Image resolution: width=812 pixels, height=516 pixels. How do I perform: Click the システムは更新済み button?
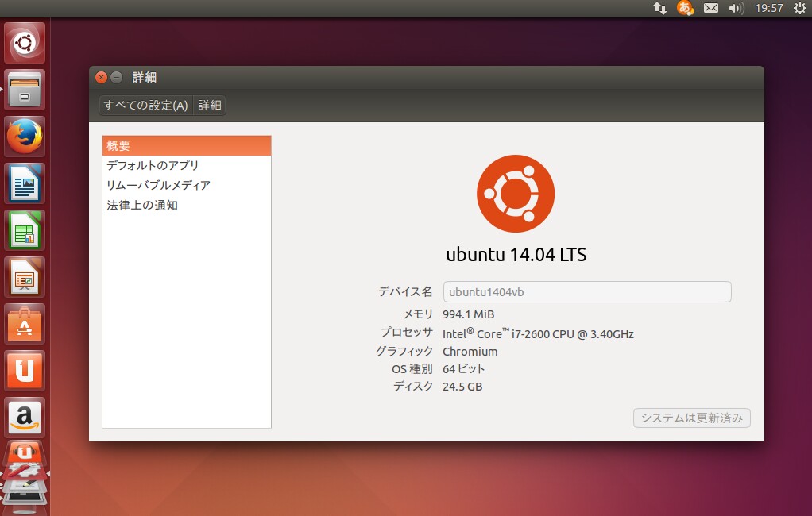tap(692, 418)
